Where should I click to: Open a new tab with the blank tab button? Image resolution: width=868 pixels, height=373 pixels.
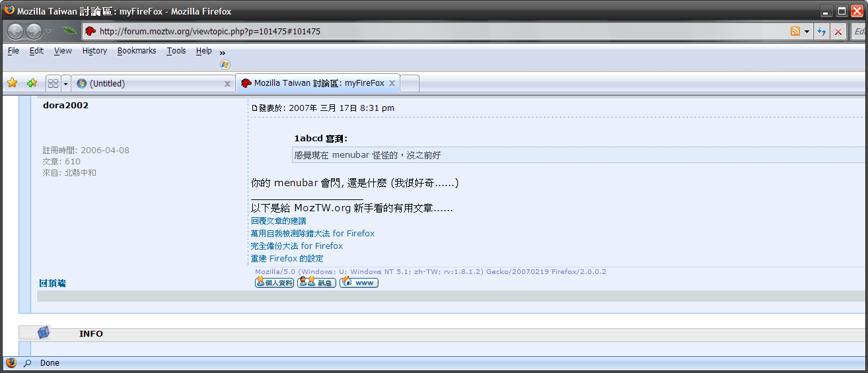(x=410, y=83)
